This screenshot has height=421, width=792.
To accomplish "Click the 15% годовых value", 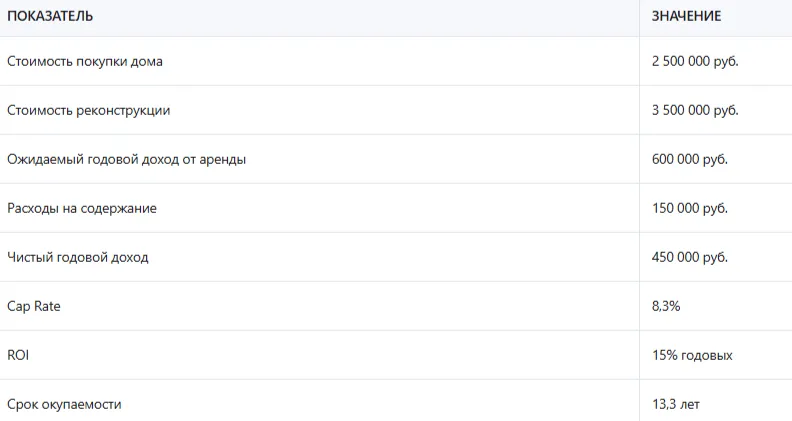I will pyautogui.click(x=692, y=355).
